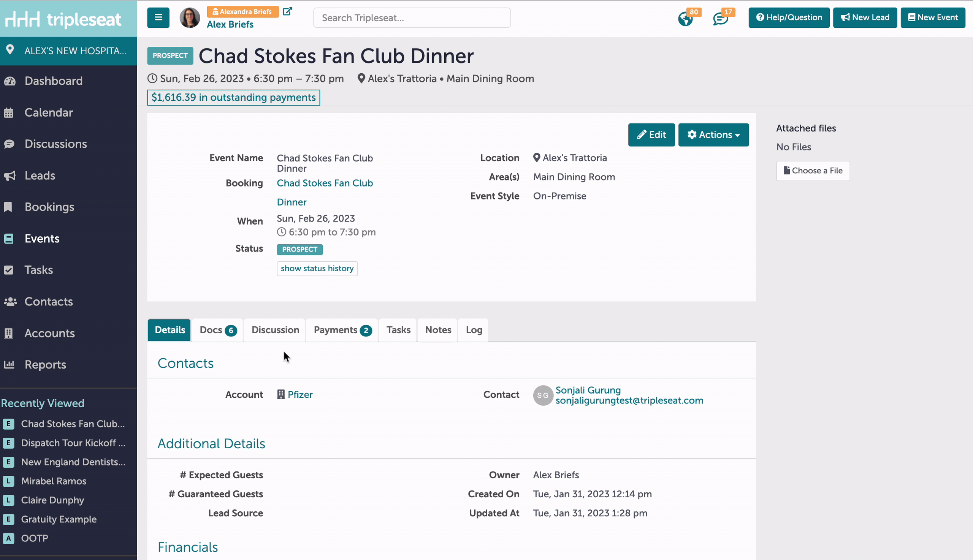973x560 pixels.
Task: Open the Payments tab
Action: [x=342, y=330]
